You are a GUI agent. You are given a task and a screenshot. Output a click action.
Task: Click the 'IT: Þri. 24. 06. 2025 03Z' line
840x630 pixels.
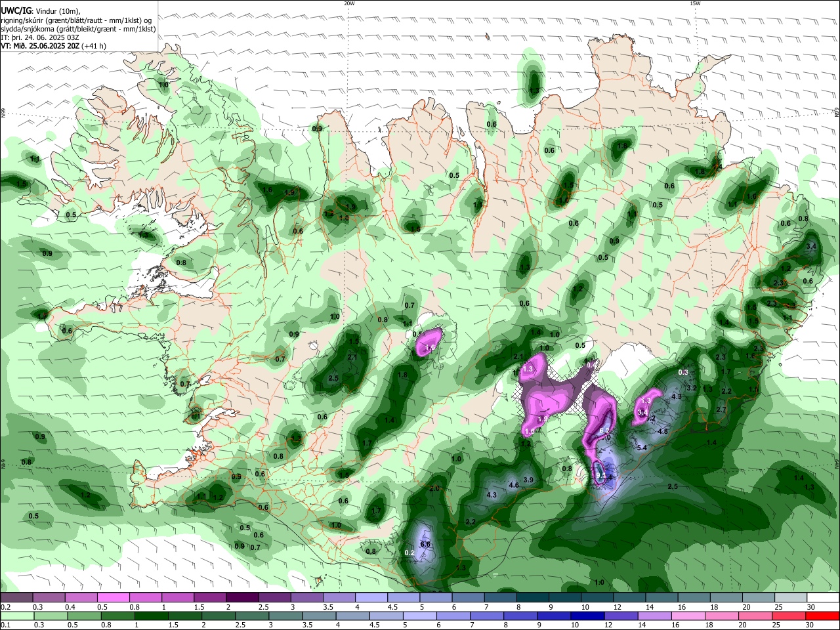40,37
